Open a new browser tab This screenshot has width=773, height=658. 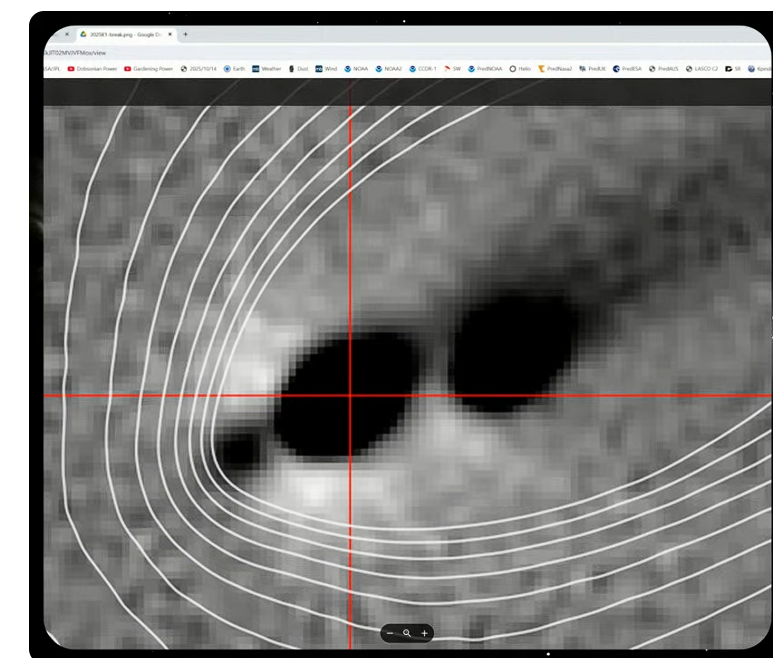click(x=185, y=35)
